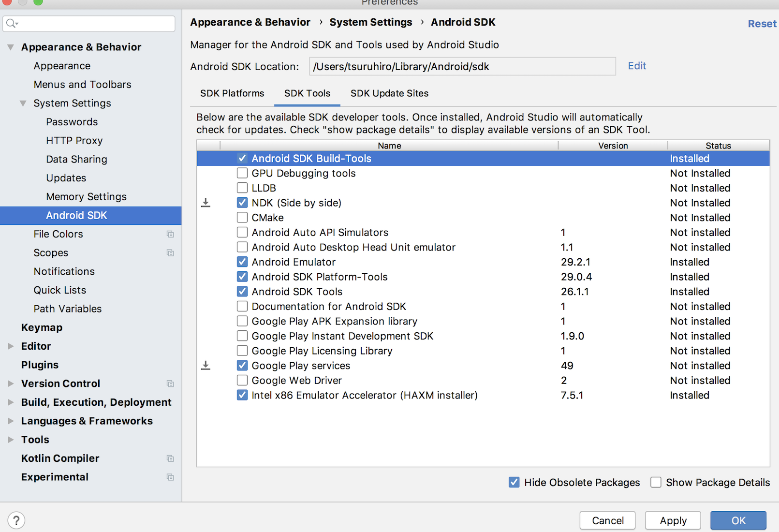The width and height of the screenshot is (779, 532).
Task: Check Android Auto API Simulators checkbox
Action: (x=242, y=233)
